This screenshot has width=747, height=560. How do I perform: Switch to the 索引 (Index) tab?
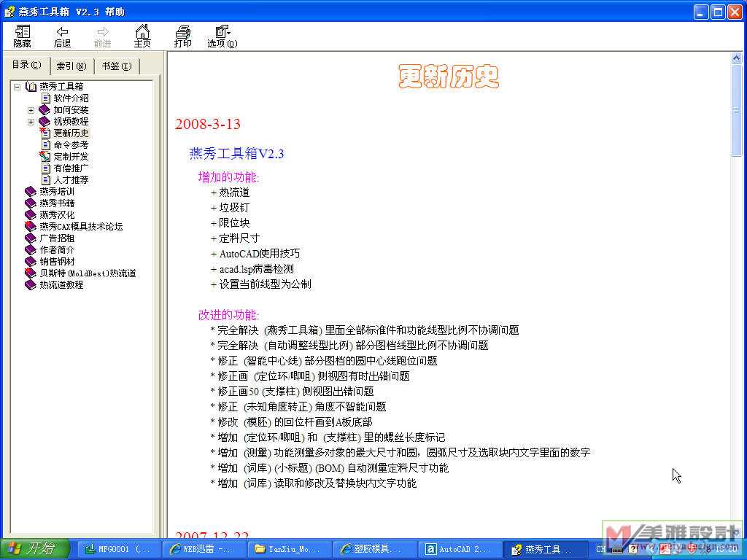coord(71,66)
